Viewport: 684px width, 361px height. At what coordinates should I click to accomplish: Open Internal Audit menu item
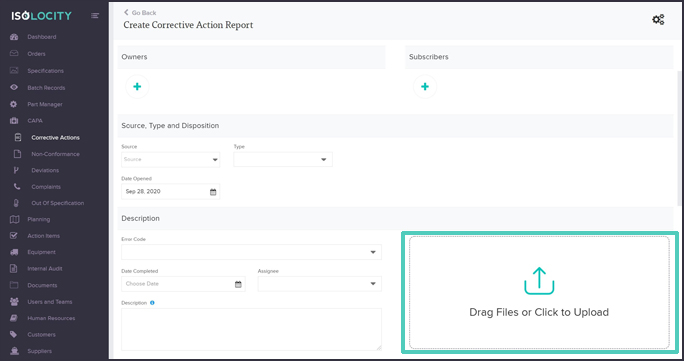click(x=44, y=269)
